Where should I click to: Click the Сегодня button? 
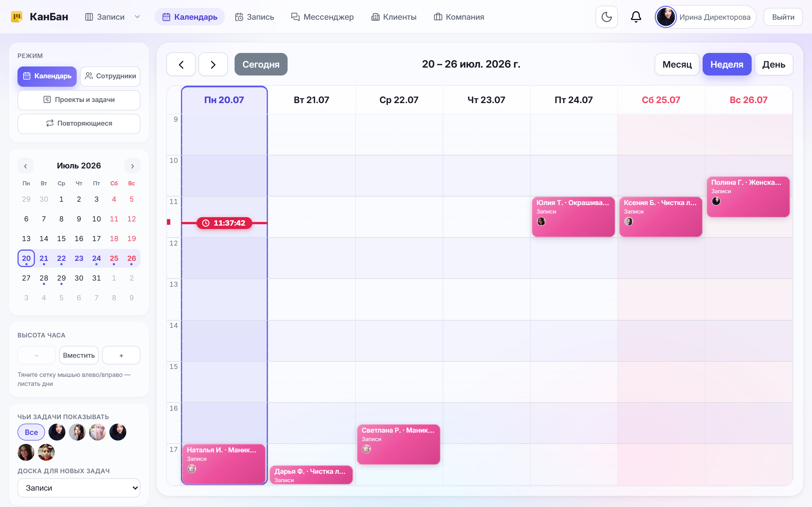261,65
